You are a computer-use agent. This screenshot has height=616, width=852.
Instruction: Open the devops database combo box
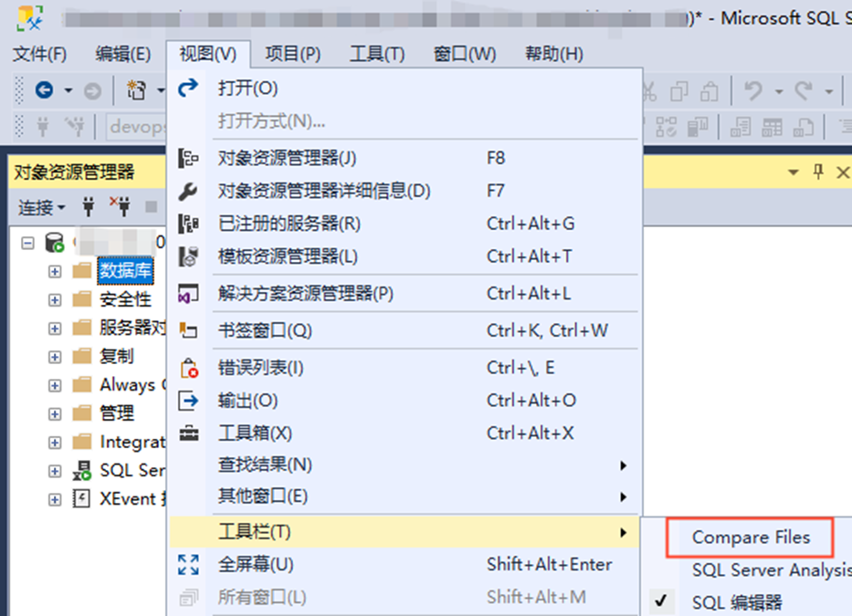pyautogui.click(x=137, y=127)
